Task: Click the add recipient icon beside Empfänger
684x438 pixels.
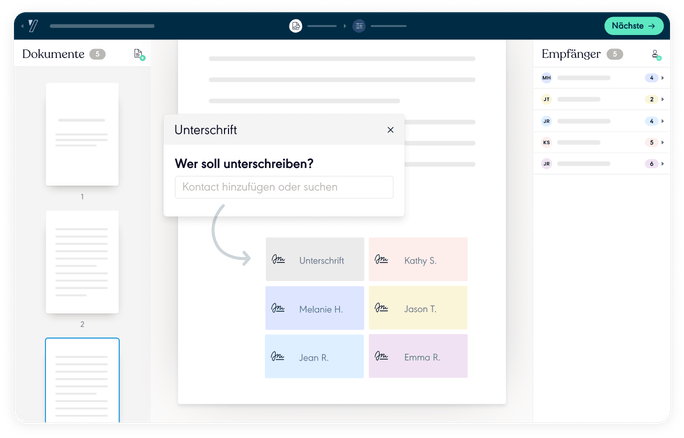Action: [655, 55]
